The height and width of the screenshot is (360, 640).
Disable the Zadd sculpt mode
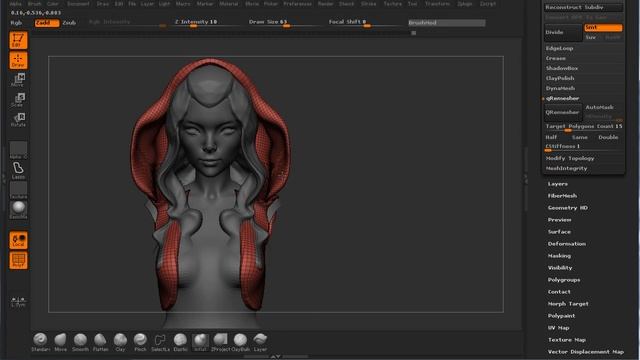pos(47,23)
